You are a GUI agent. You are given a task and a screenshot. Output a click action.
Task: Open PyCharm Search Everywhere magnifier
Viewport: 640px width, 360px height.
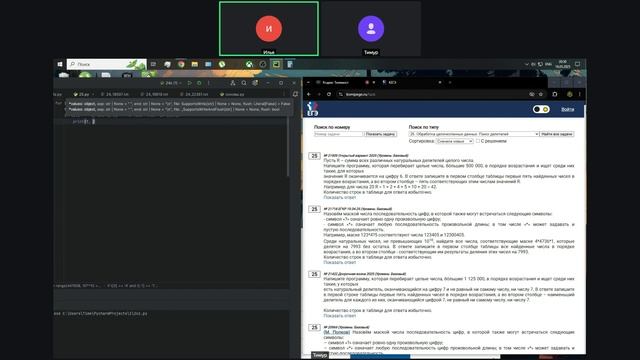tap(244, 83)
